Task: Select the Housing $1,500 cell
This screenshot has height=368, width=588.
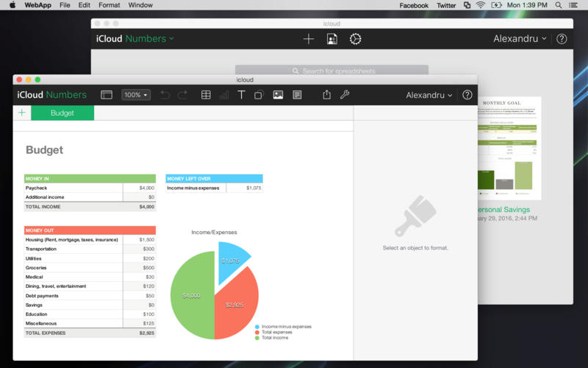Action: 139,240
